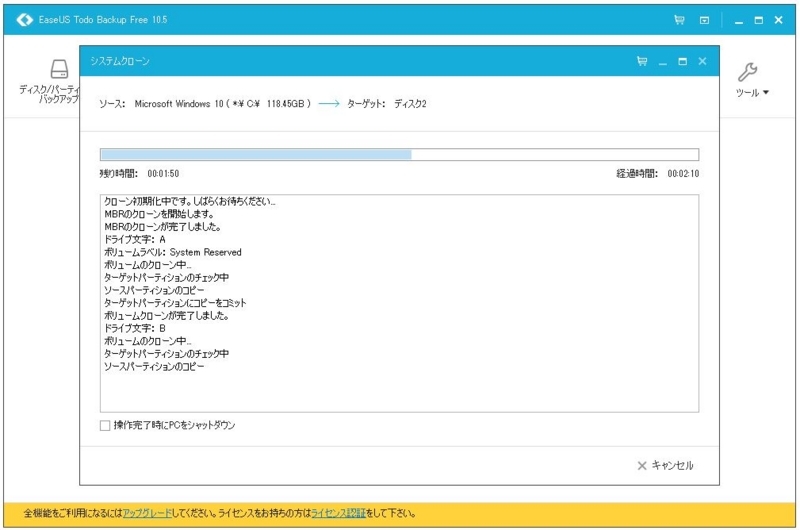The width and height of the screenshot is (800, 530).
Task: Maximize the main EaseUS window
Action: click(x=759, y=20)
